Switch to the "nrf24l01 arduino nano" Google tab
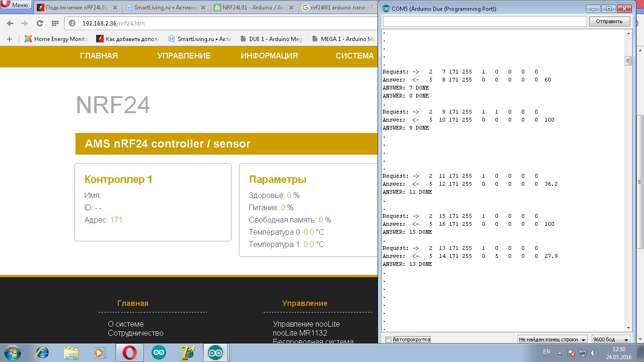 [338, 8]
